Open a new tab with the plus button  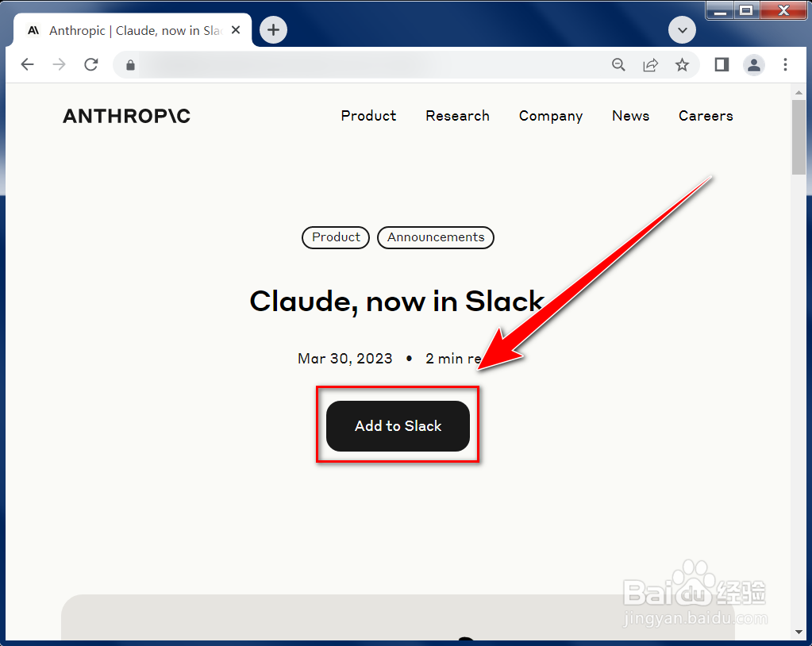point(273,30)
